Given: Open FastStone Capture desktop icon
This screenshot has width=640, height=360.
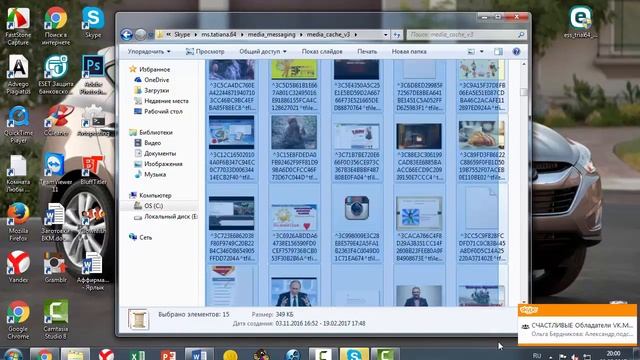Looking at the screenshot, I should [18, 26].
